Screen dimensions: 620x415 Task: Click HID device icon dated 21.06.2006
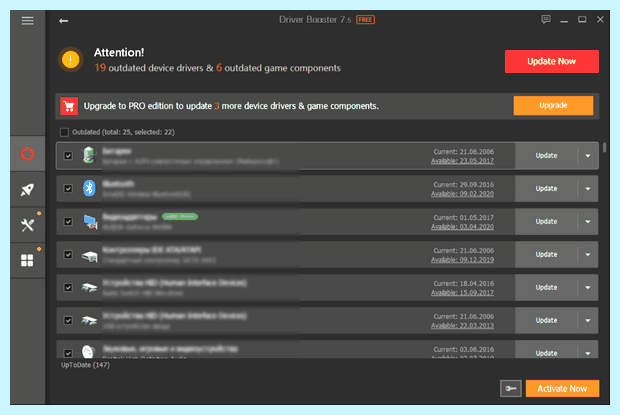[x=89, y=320]
